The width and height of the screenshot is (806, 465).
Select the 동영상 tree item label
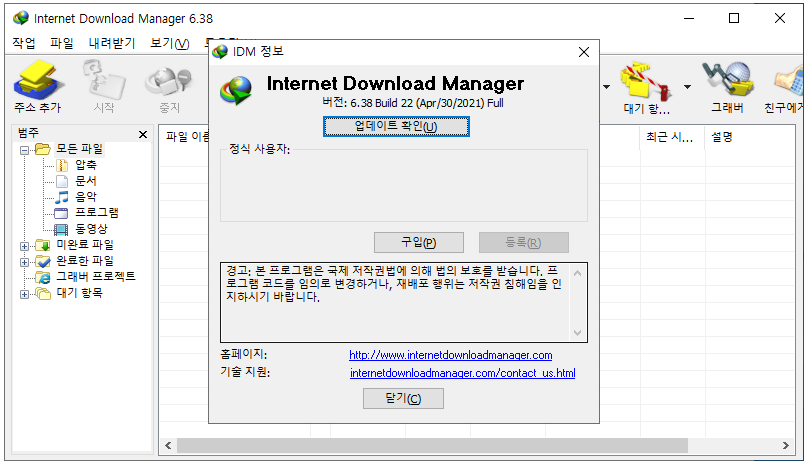pos(91,229)
